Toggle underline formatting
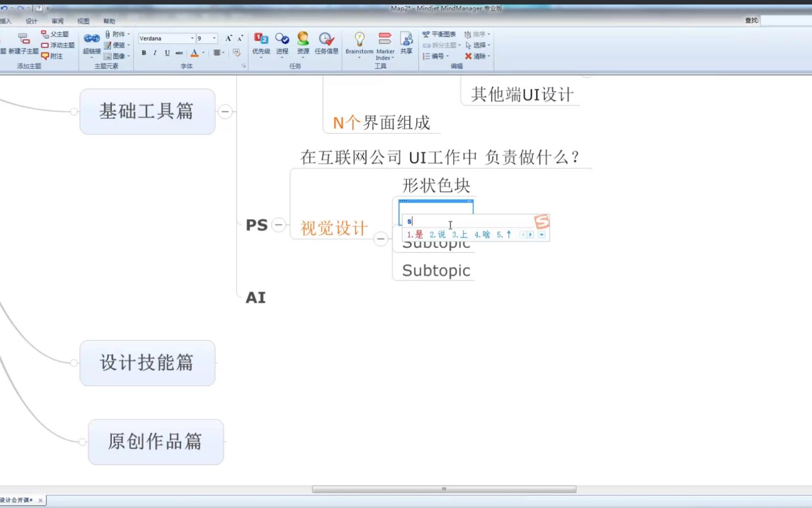812x508 pixels. [x=166, y=53]
